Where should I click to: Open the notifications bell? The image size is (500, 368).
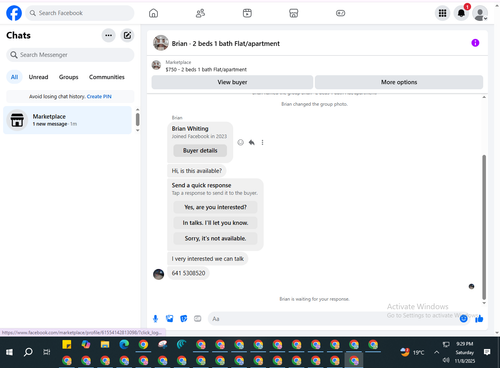461,13
